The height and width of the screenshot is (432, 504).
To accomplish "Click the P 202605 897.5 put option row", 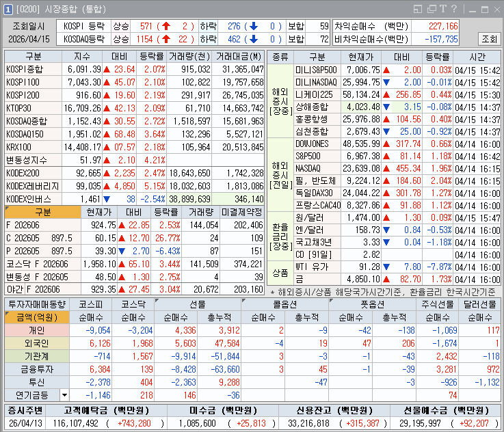I will coord(134,251).
